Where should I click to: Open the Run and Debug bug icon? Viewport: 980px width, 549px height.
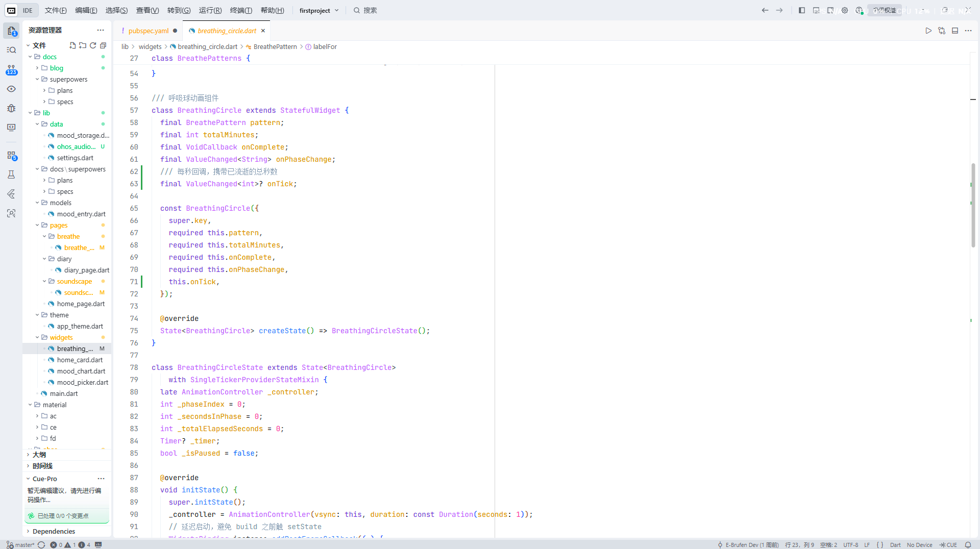11,108
